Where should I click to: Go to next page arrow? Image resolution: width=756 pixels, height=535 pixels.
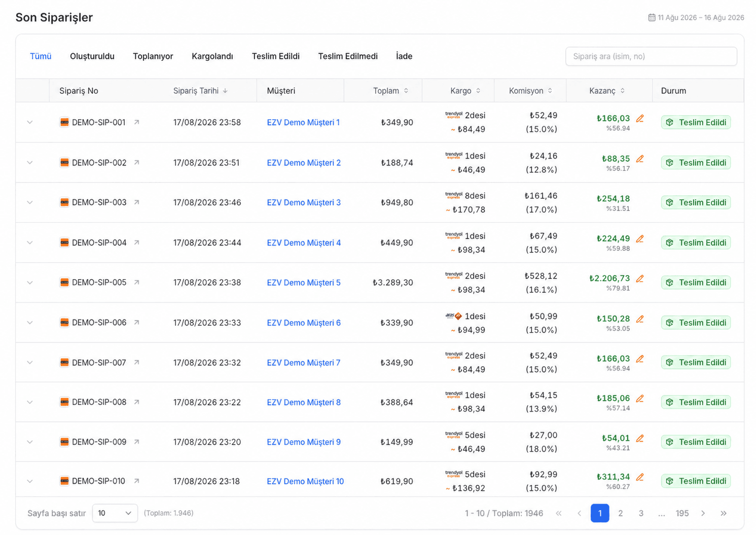tap(703, 513)
